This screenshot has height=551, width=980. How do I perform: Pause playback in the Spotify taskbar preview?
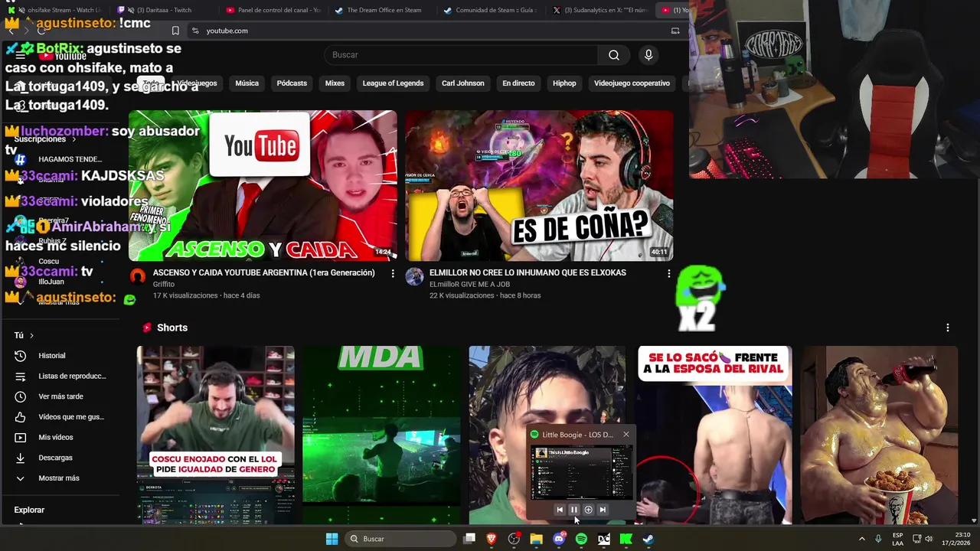click(573, 510)
